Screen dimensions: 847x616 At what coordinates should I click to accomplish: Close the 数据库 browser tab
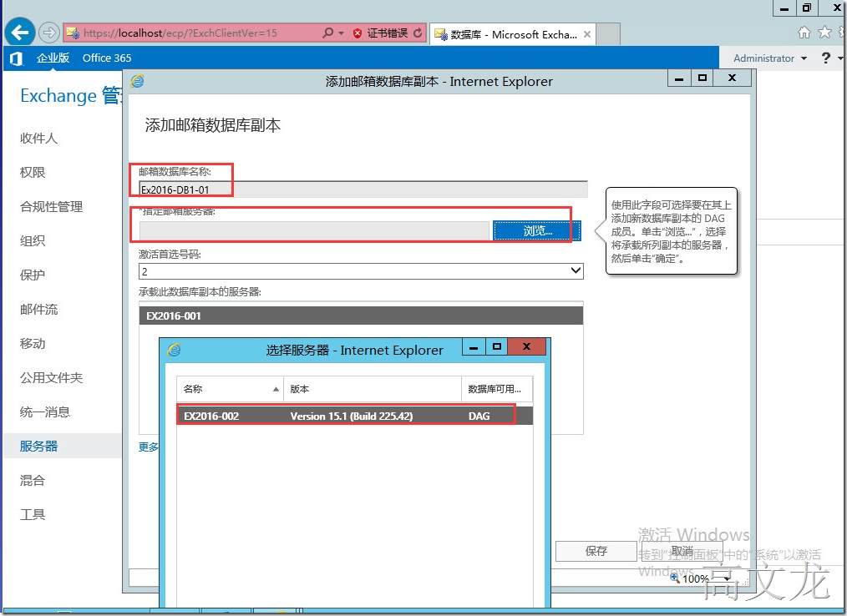click(586, 34)
